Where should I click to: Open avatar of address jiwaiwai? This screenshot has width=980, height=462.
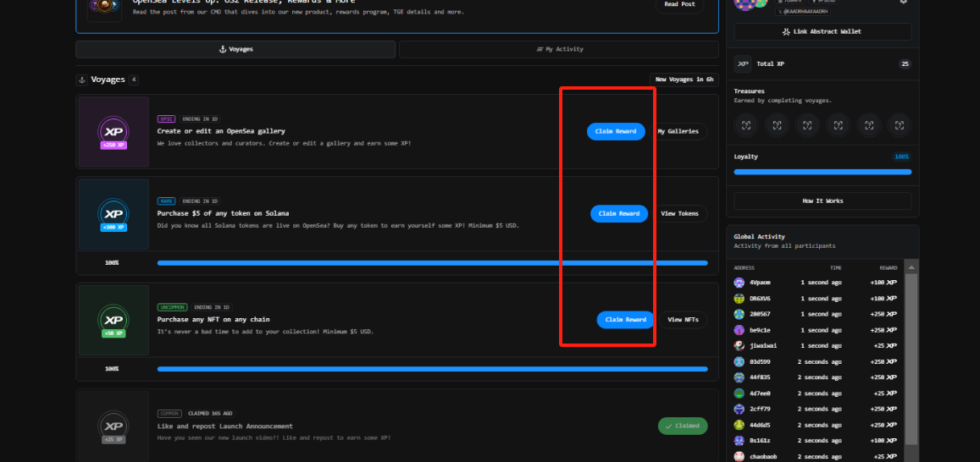click(x=739, y=345)
